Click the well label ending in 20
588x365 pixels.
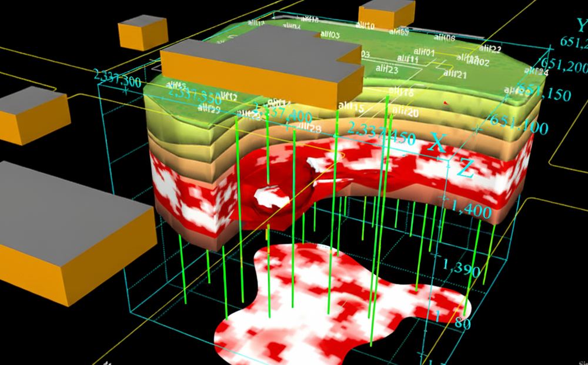point(405,111)
